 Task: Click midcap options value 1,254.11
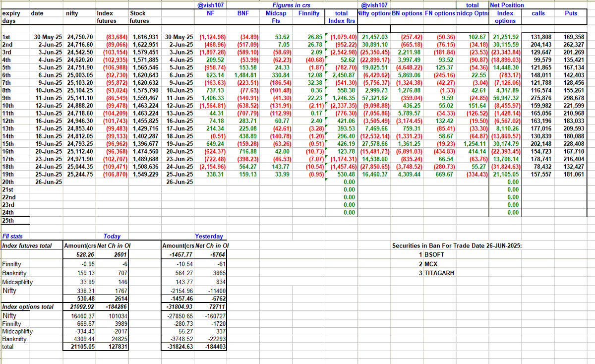click(x=474, y=144)
